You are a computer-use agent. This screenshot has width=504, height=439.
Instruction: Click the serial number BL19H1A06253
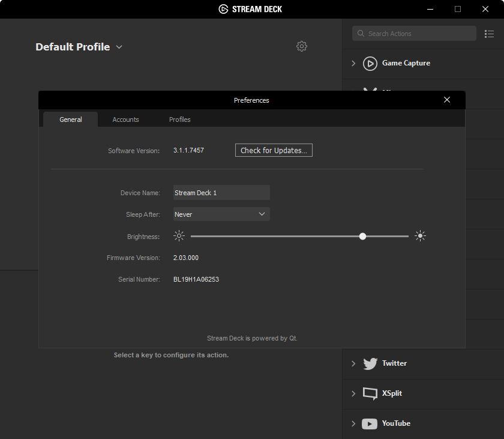coord(196,279)
